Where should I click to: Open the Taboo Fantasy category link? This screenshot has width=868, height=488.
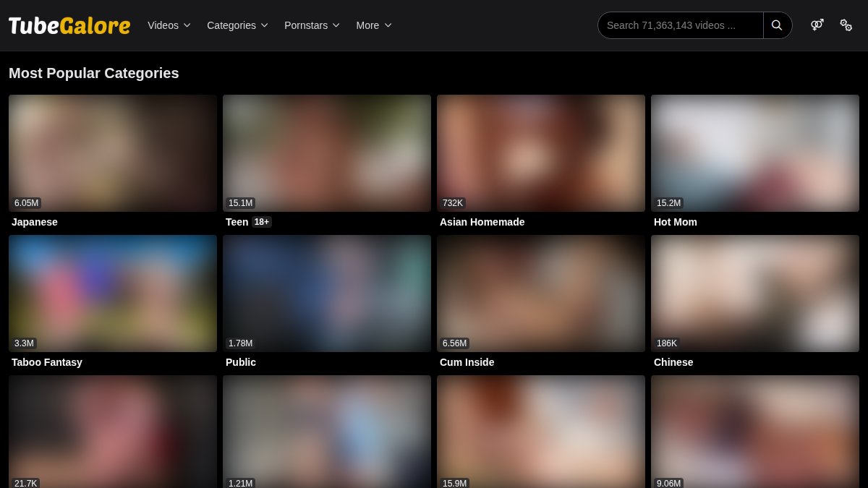point(47,362)
